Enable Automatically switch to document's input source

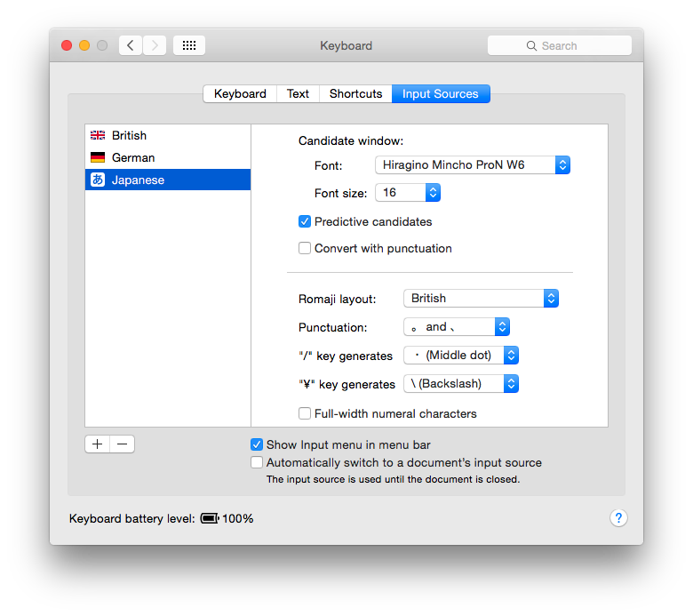pyautogui.click(x=257, y=462)
